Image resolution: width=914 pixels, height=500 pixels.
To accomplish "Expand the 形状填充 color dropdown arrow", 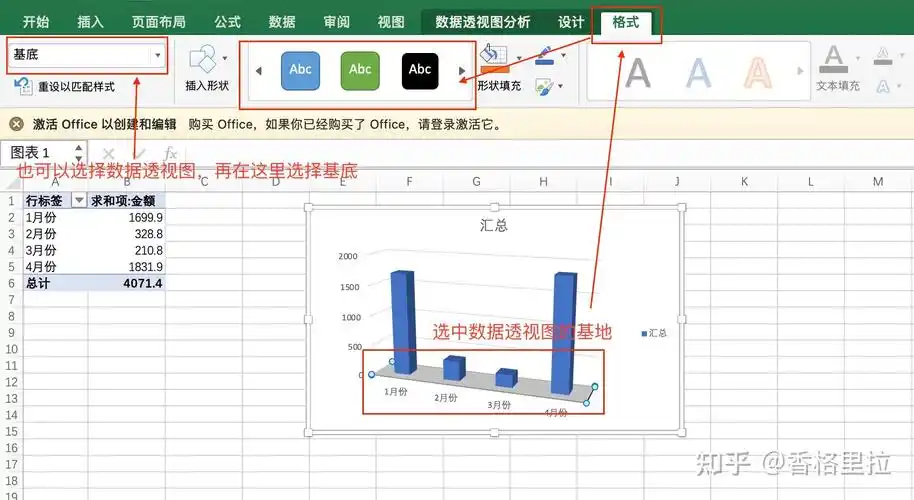I will pos(519,58).
